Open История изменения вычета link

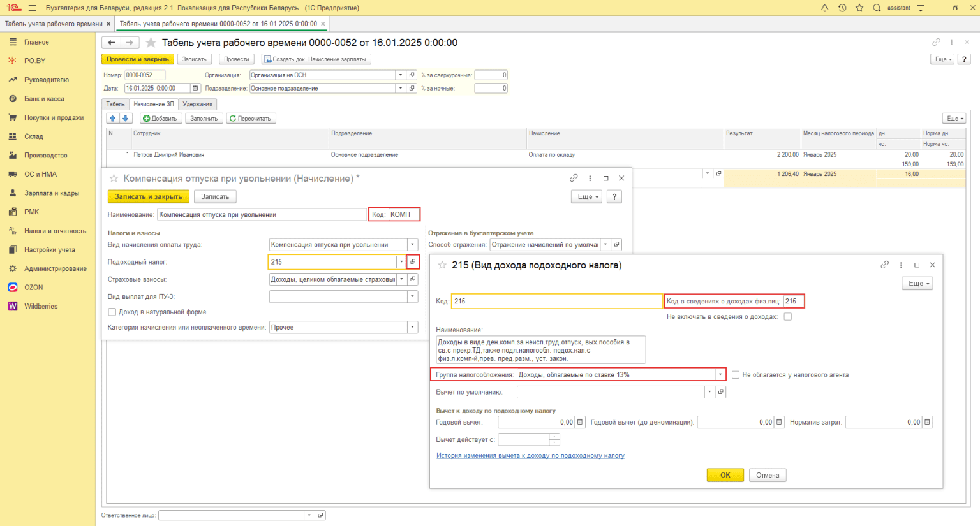click(530, 456)
